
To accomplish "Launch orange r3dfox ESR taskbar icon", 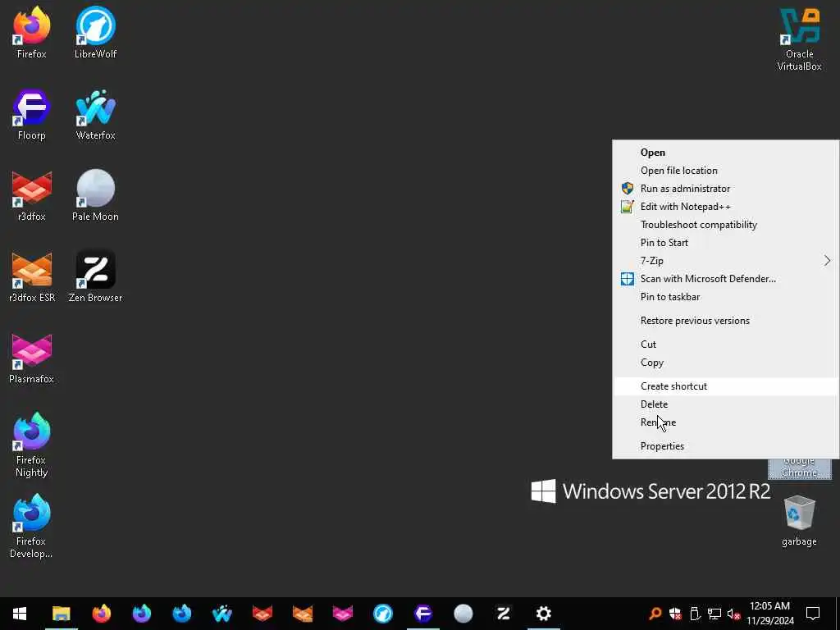I will pos(302,614).
